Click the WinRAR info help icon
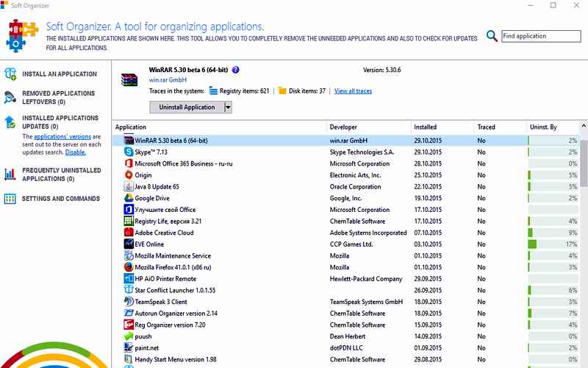 point(235,70)
